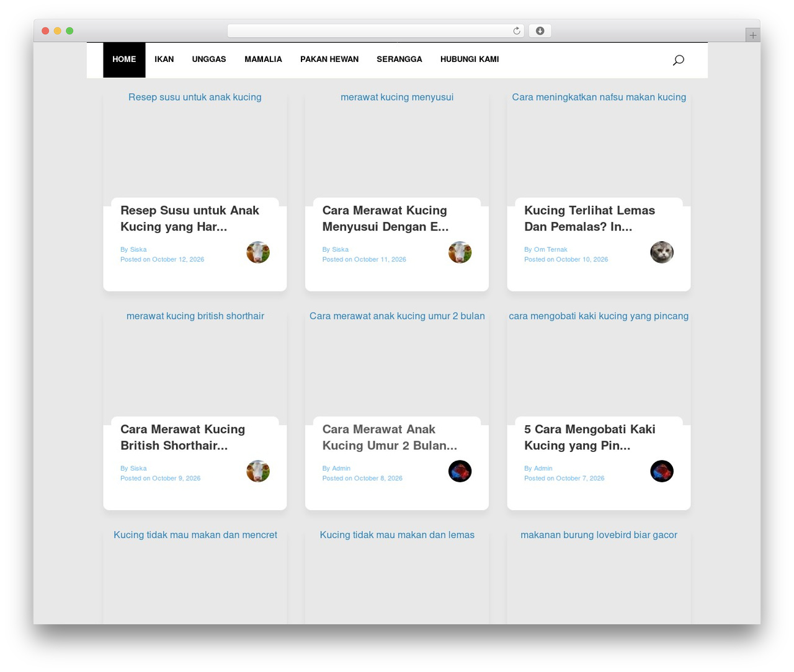Click 'Posted on October 10, 2026' date
794x672 pixels.
(x=566, y=260)
